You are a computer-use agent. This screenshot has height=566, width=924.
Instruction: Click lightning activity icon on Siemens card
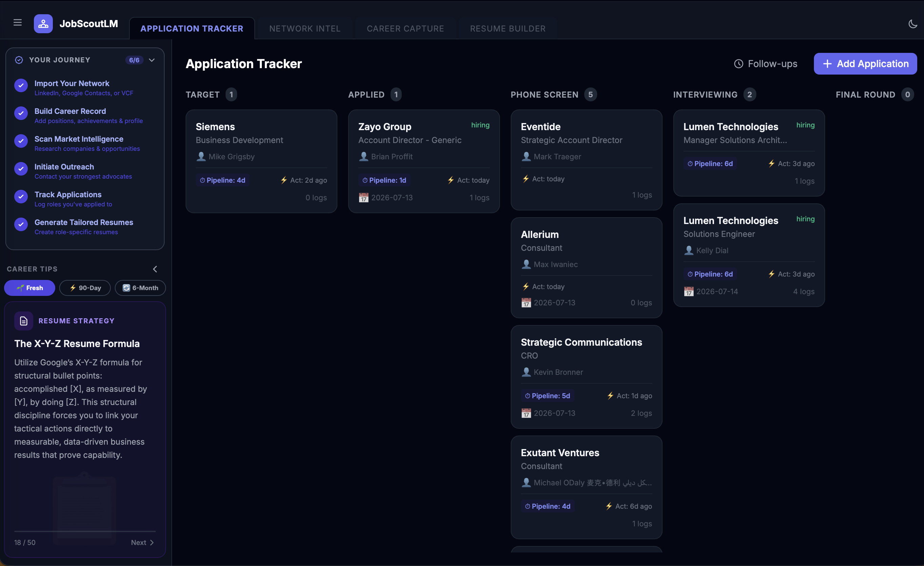click(284, 180)
